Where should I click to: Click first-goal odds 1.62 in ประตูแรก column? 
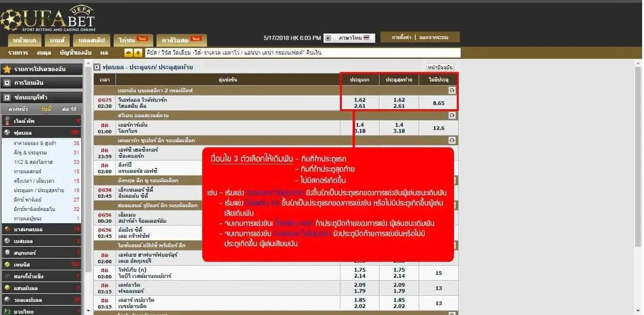(360, 100)
